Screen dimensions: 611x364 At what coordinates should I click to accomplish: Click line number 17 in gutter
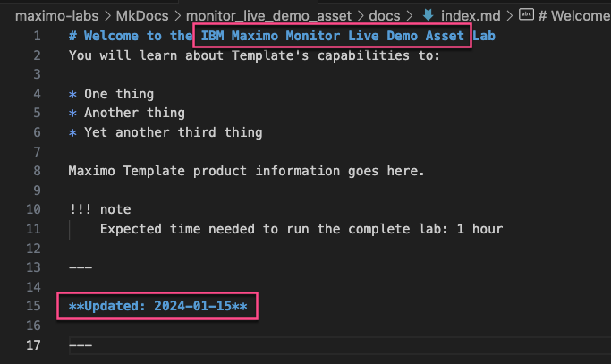33,345
